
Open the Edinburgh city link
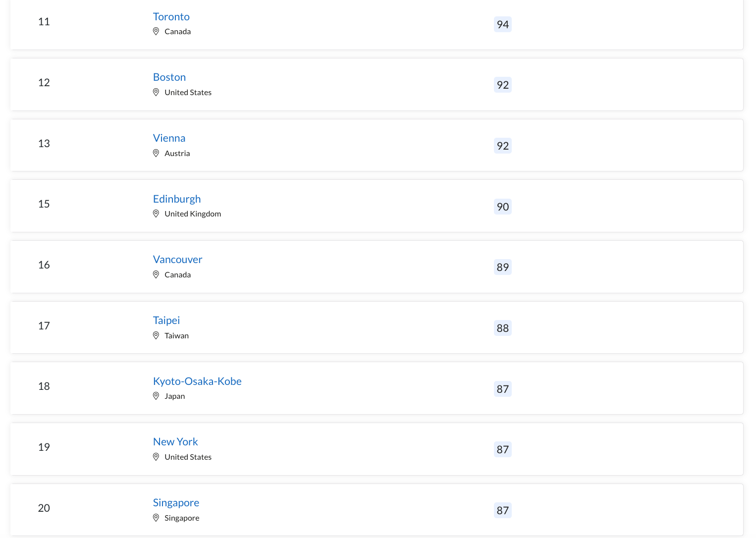pyautogui.click(x=177, y=199)
